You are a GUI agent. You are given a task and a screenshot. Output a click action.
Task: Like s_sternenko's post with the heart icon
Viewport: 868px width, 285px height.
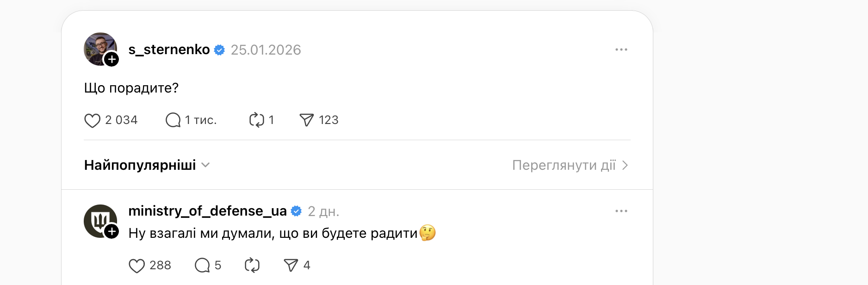pyautogui.click(x=93, y=120)
